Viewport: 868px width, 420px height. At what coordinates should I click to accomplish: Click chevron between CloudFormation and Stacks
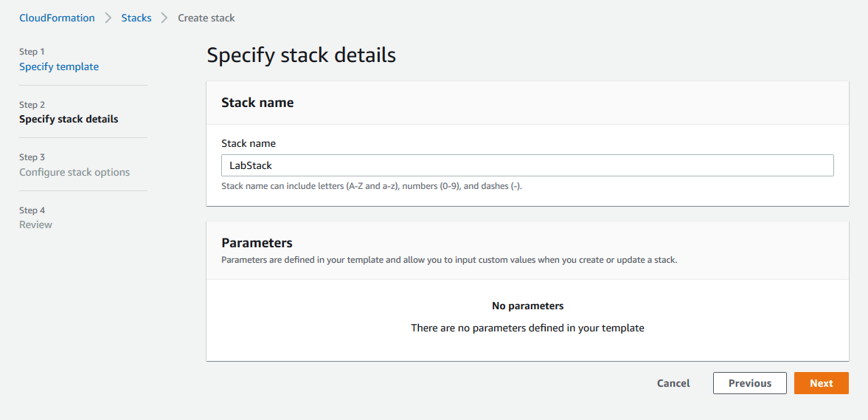pyautogui.click(x=108, y=18)
